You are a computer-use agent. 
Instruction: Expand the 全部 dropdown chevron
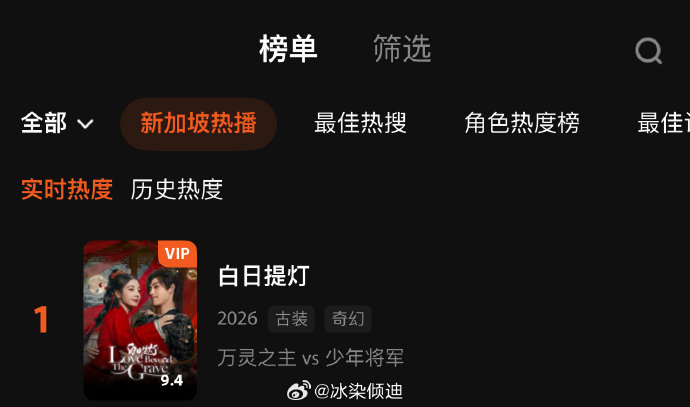pos(85,124)
